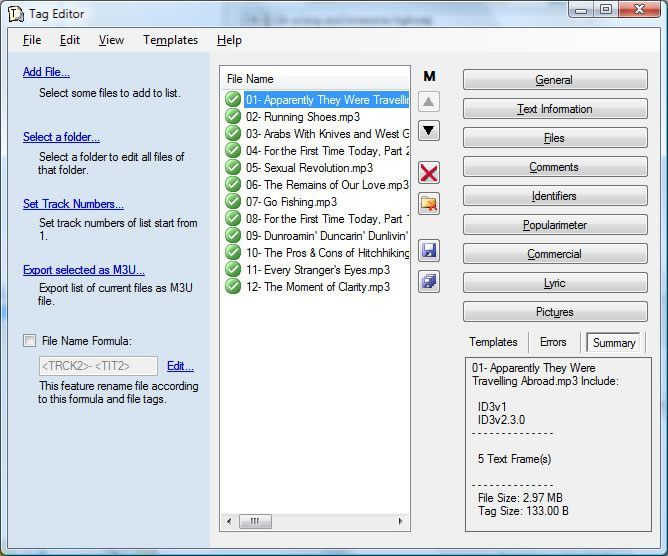The height and width of the screenshot is (556, 668).
Task: Click the file name formula text field
Action: click(x=97, y=366)
